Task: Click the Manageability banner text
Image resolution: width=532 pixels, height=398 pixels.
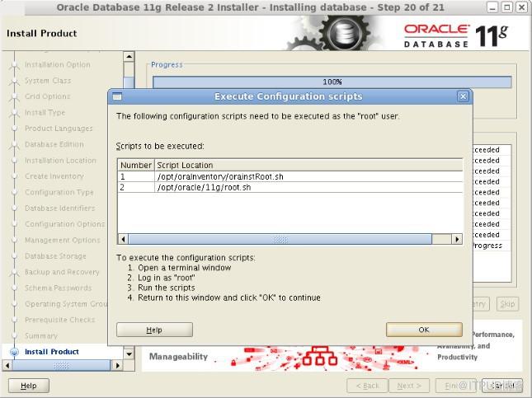Action: pos(178,356)
